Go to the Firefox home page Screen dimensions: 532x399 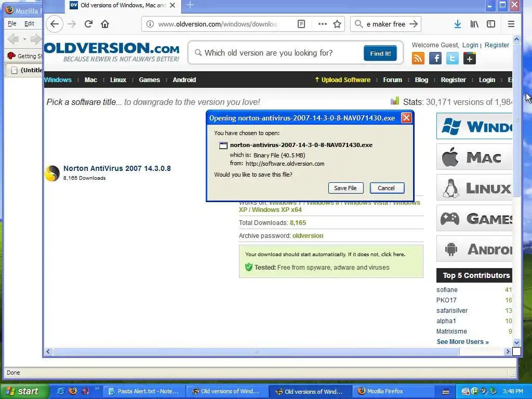point(105,24)
